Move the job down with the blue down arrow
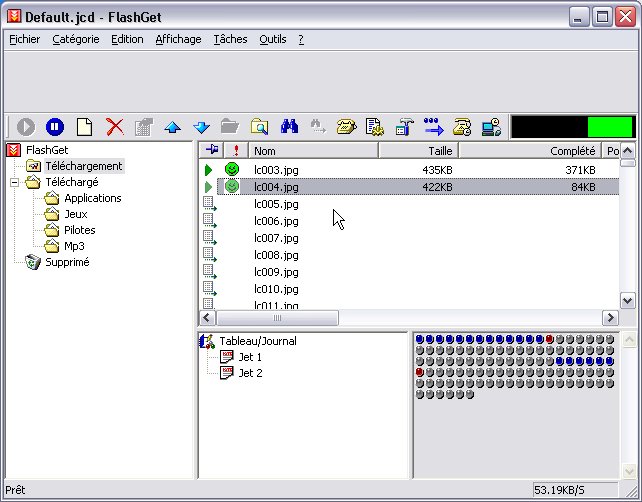 pyautogui.click(x=201, y=127)
